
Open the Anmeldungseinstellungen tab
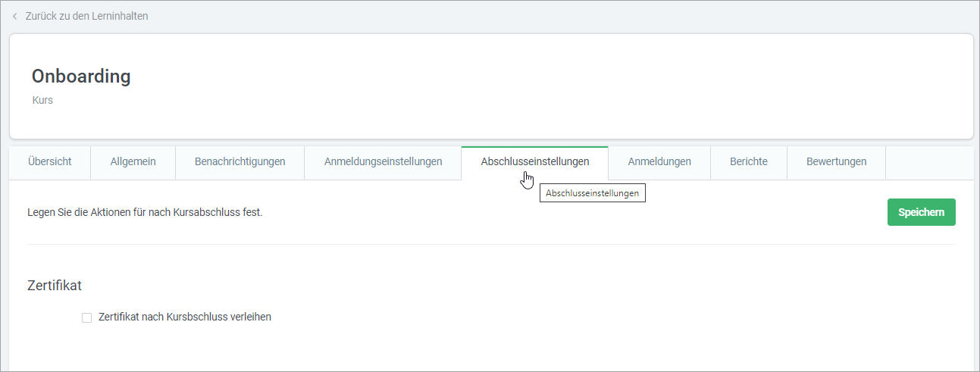point(383,161)
